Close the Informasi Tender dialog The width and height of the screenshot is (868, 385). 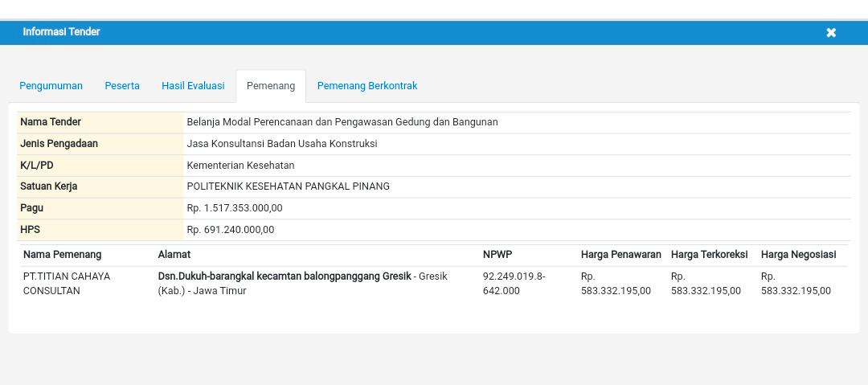[831, 33]
